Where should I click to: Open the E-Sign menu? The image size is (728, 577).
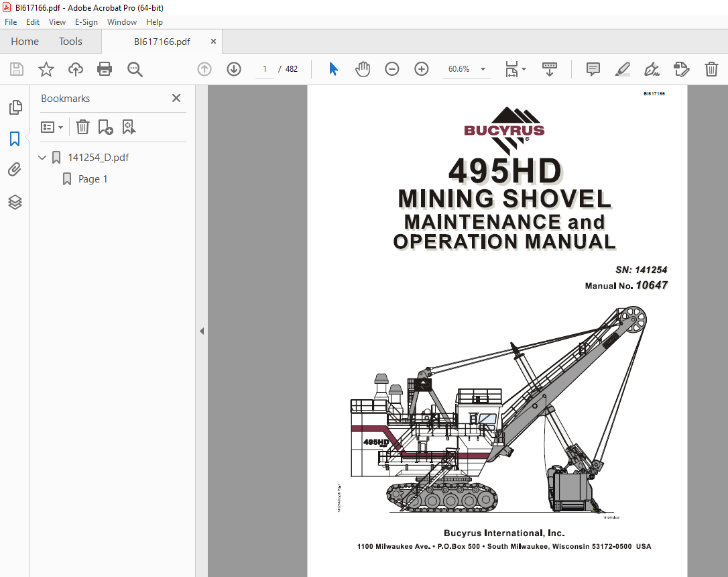(86, 22)
